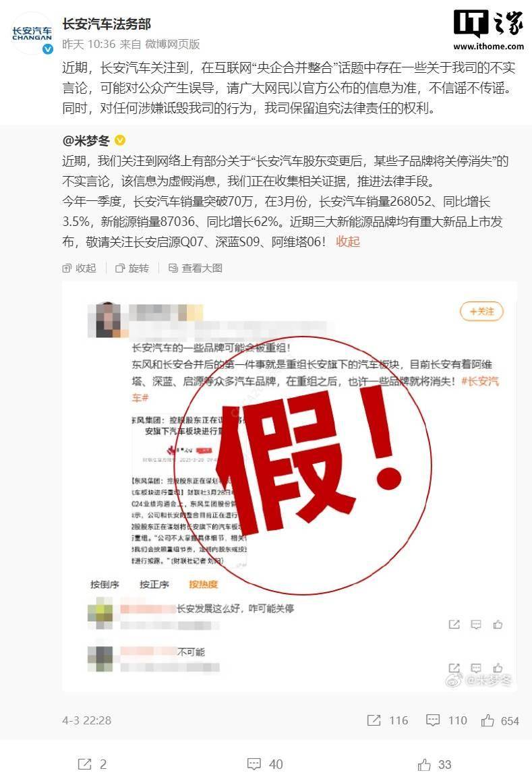Open the @米梦冬 user mention

point(86,141)
